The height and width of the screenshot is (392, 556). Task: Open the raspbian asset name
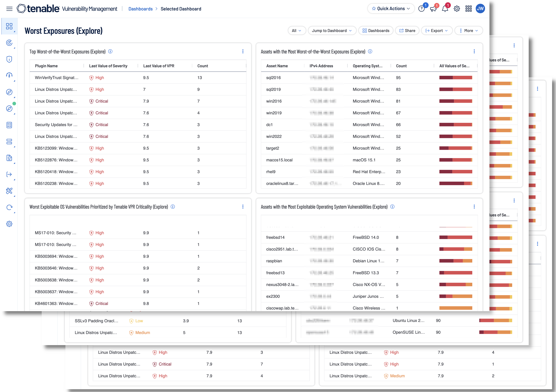[274, 261]
